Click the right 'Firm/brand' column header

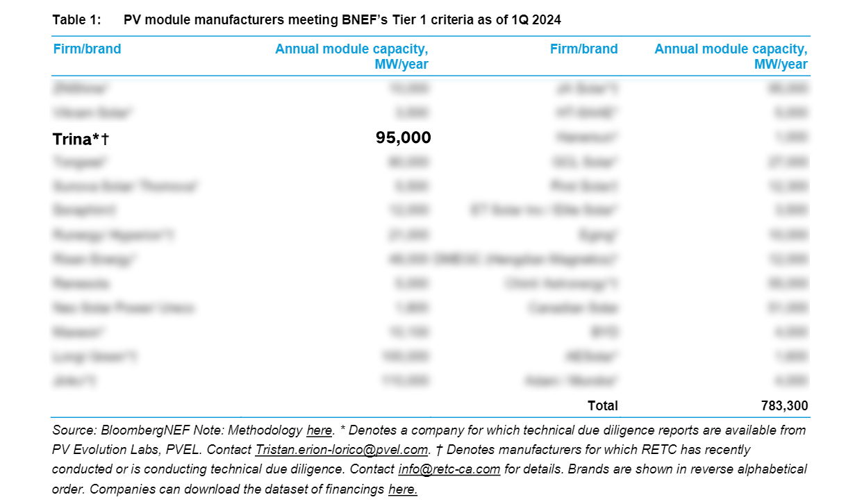pyautogui.click(x=583, y=49)
